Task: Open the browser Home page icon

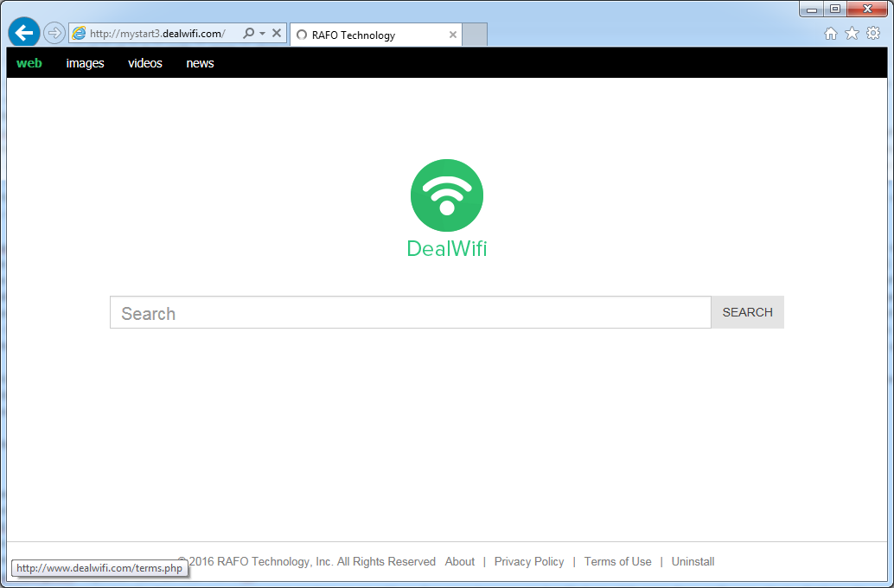Action: (831, 34)
